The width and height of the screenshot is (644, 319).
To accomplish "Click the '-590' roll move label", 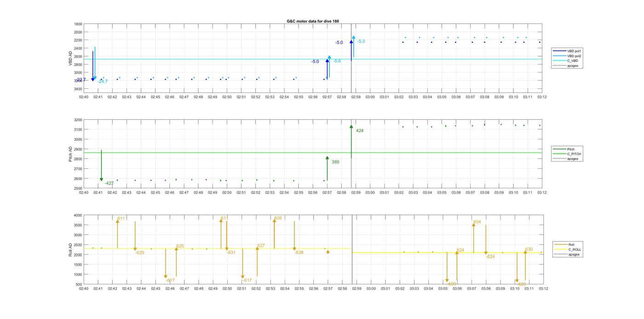I will coord(452,284).
